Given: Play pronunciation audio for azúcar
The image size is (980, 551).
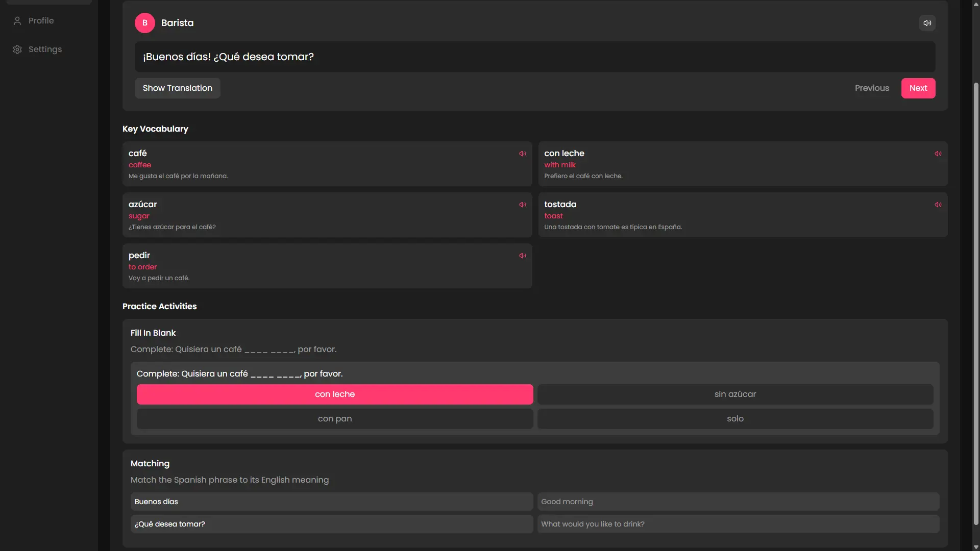Looking at the screenshot, I should [522, 205].
